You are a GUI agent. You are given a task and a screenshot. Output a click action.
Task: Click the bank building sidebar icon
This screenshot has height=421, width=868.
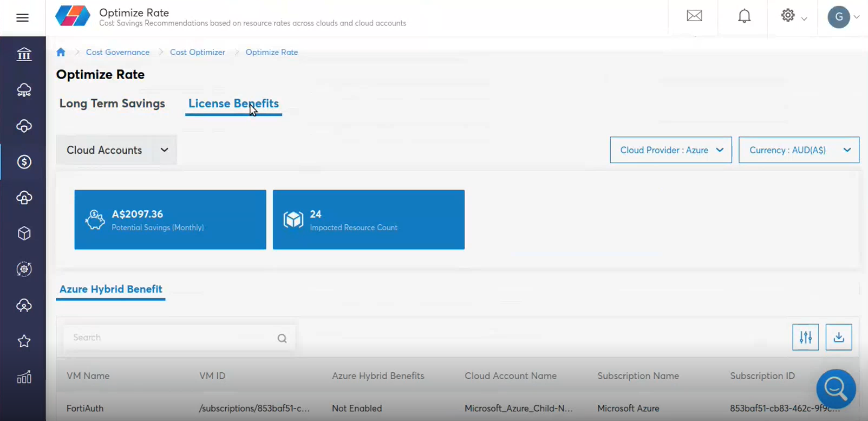tap(24, 54)
